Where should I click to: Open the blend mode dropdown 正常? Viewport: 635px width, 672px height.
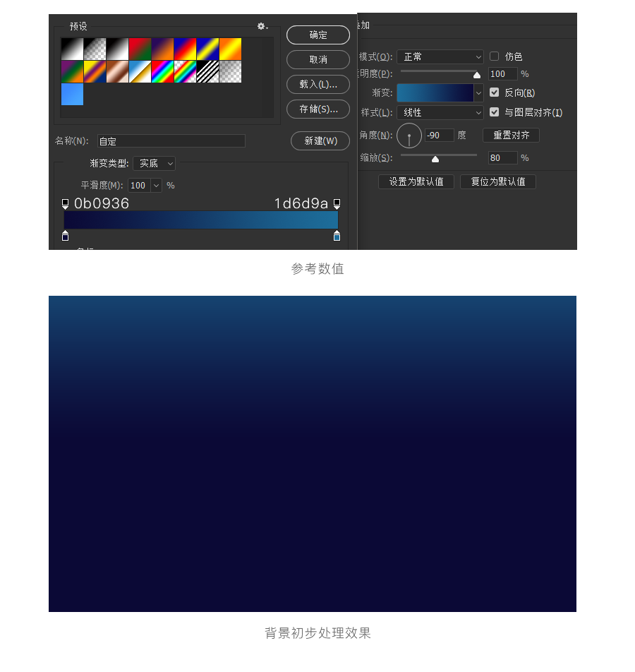click(440, 56)
